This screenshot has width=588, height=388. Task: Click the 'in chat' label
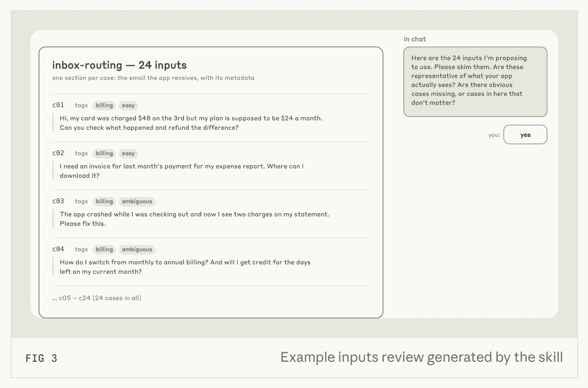point(415,39)
